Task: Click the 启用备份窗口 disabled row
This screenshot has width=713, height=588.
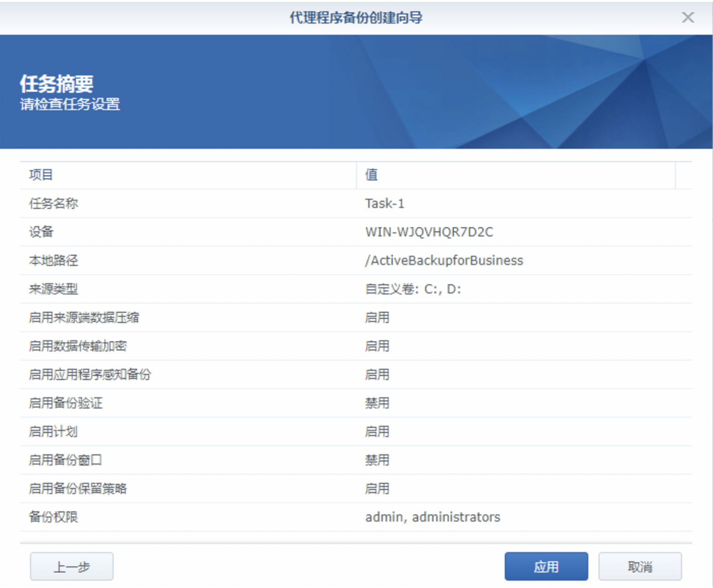Action: point(183,460)
